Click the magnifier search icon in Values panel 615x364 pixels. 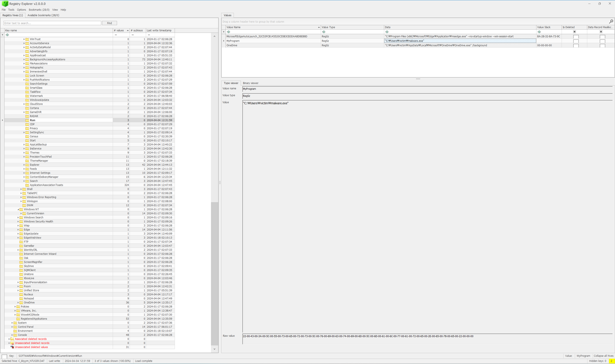611,22
